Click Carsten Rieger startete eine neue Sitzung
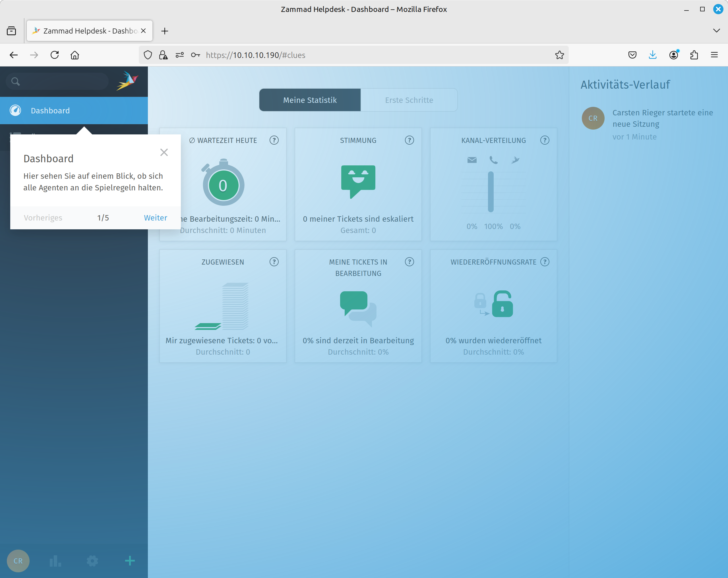This screenshot has width=728, height=578. click(x=663, y=118)
